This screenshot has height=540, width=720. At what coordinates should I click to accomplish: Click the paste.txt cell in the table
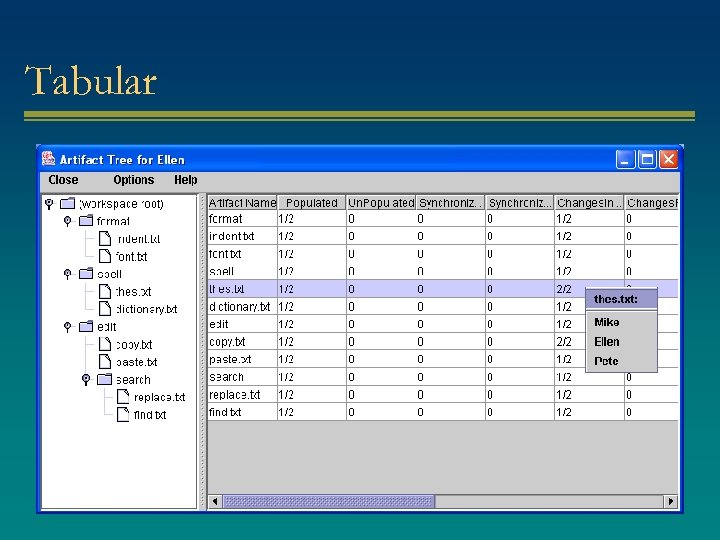[242, 359]
